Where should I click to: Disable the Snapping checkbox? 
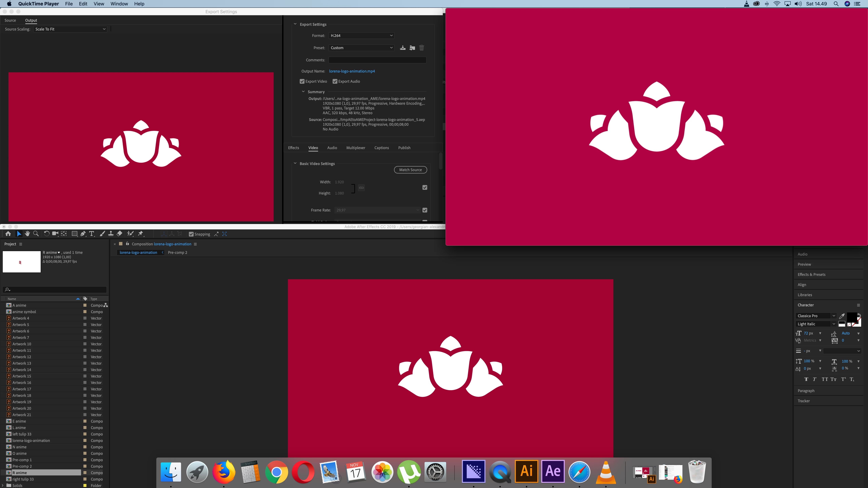point(191,234)
